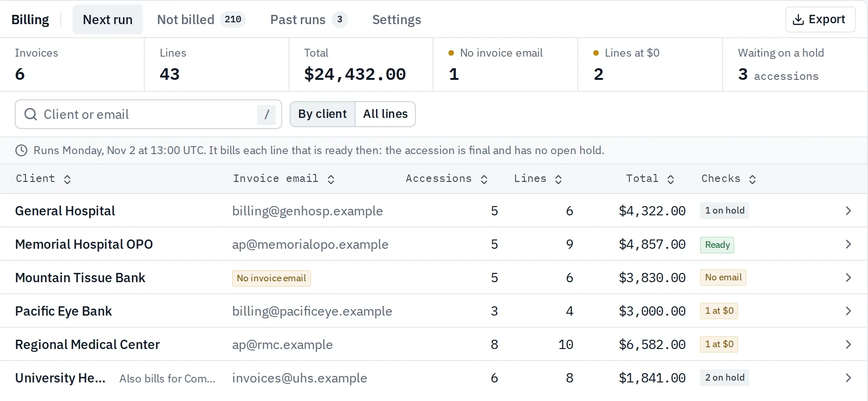
Task: Open the Settings tab
Action: 397,19
